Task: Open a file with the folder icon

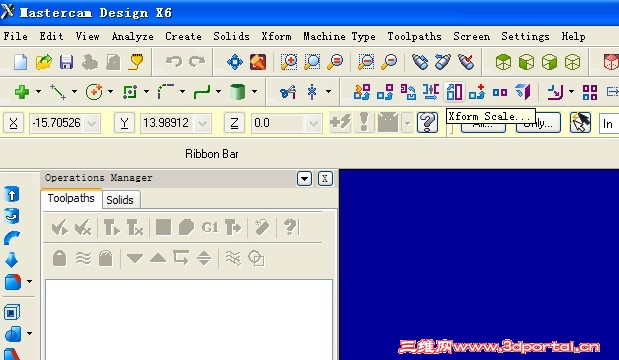Action: tap(44, 62)
